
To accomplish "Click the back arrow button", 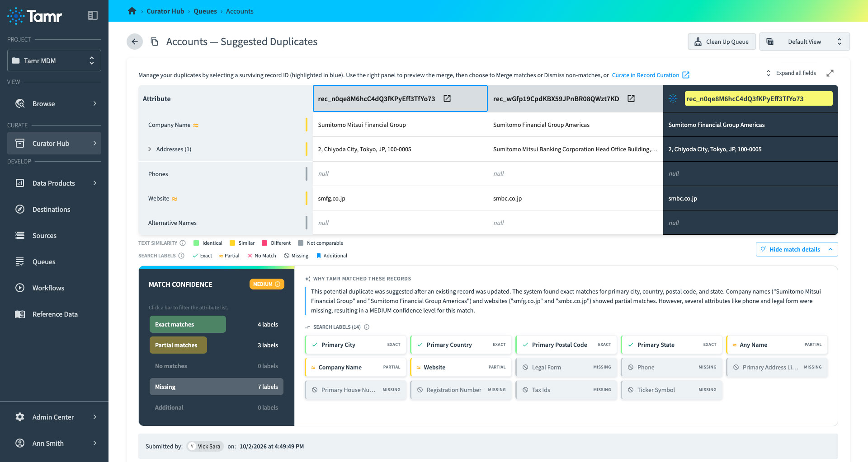I will tap(134, 42).
